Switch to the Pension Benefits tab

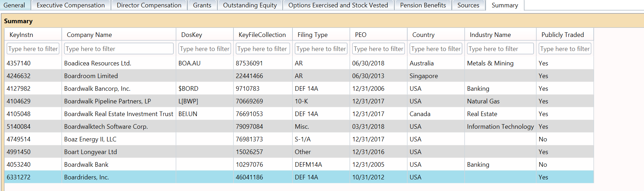click(x=423, y=5)
